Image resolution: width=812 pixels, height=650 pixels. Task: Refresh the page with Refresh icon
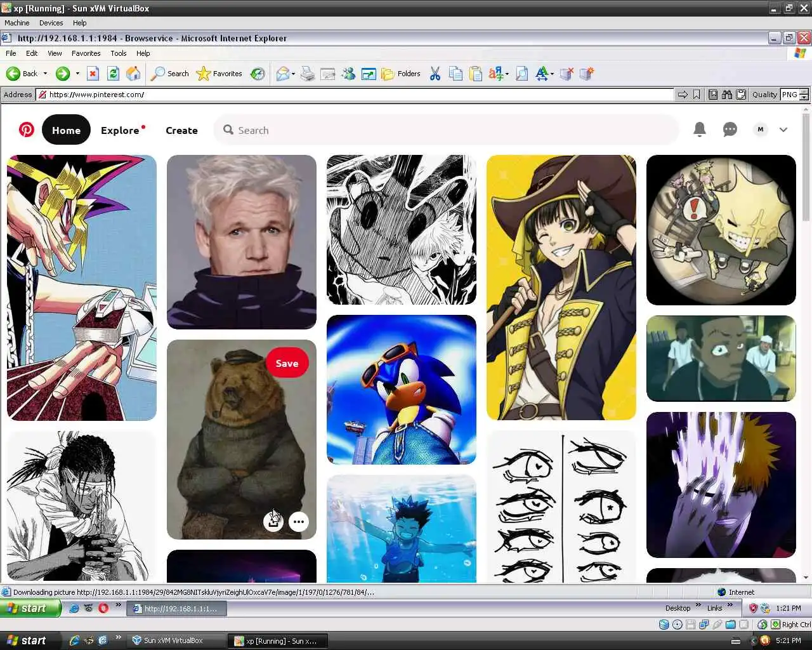[113, 74]
